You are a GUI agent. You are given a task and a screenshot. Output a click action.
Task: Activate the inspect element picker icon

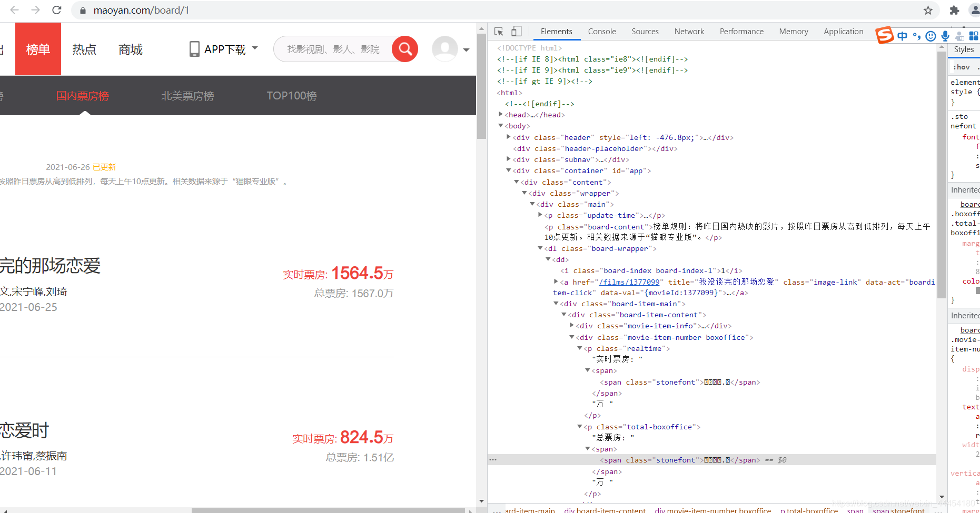499,32
